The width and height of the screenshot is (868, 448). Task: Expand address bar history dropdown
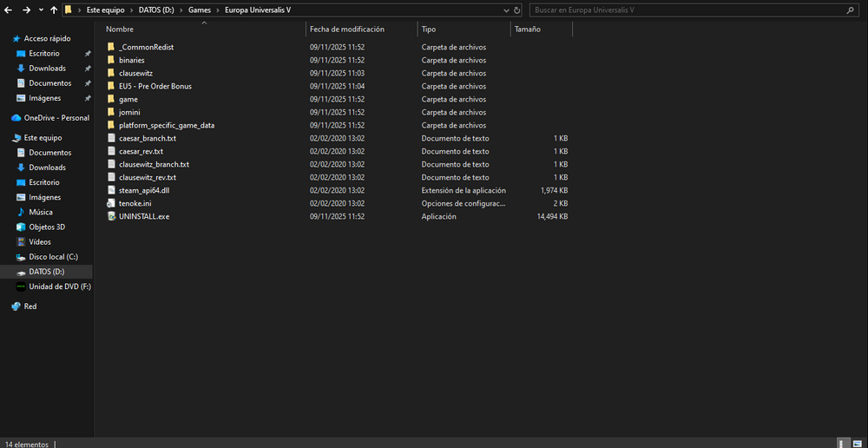pos(505,10)
